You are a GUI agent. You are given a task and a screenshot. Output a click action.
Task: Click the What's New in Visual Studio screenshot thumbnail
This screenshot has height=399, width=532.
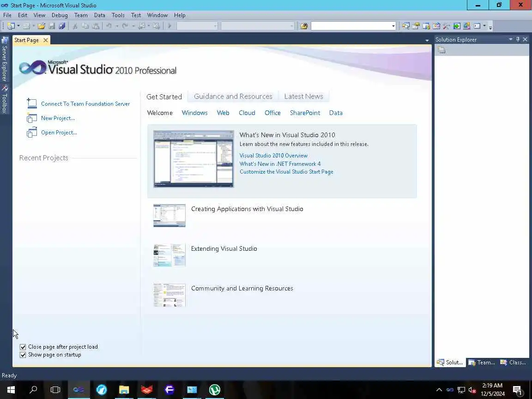(x=193, y=159)
